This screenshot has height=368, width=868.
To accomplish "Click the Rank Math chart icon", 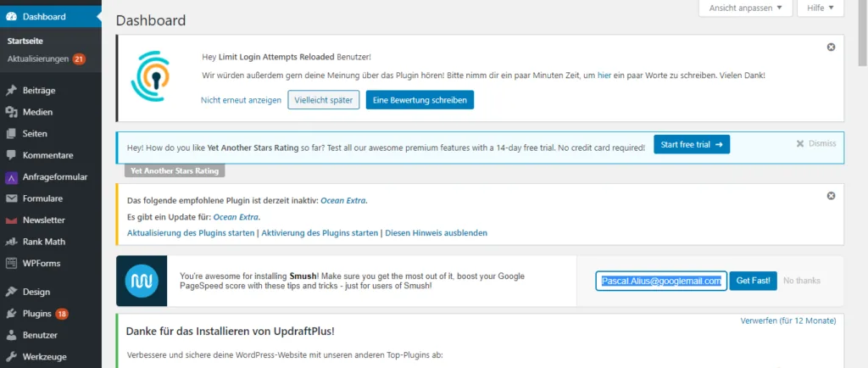I will 11,242.
